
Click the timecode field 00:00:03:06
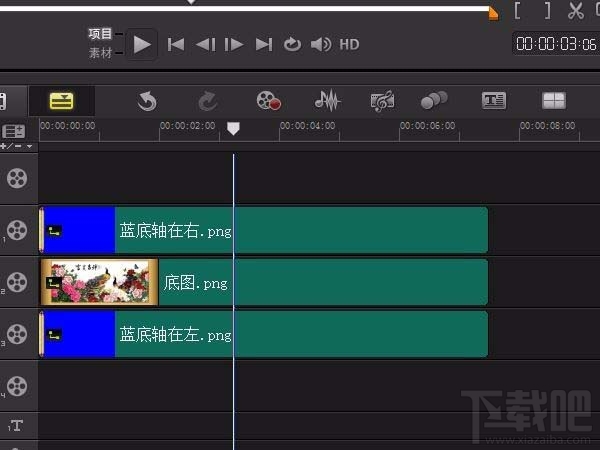tap(556, 44)
